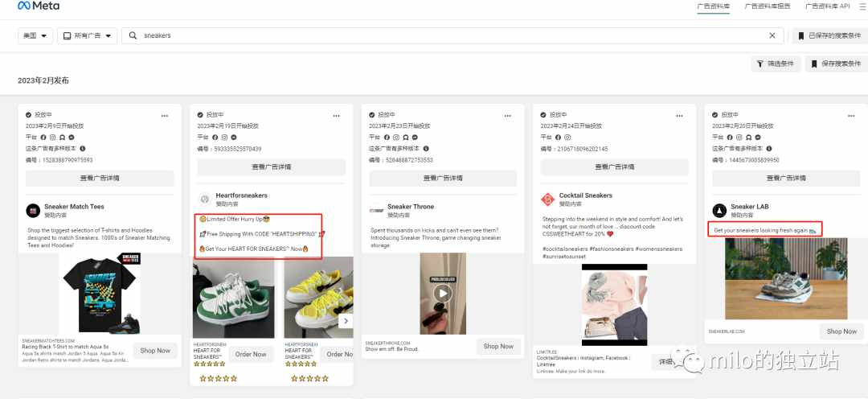Open the black racing T-shirt ad image
Image resolution: width=868 pixels, height=399 pixels.
click(x=100, y=294)
